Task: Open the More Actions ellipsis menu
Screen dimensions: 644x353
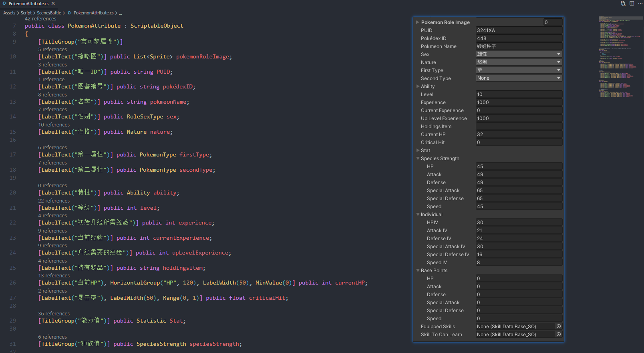Action: click(x=640, y=4)
